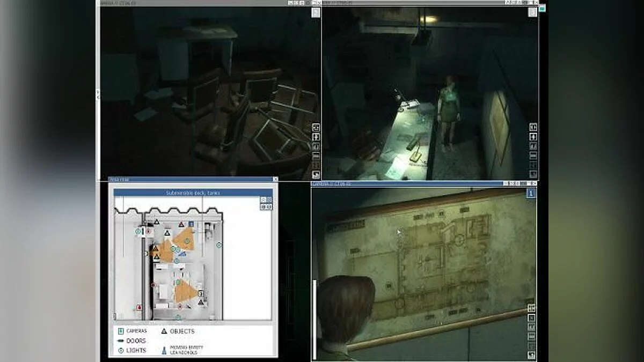644x362 pixels.
Task: Click the DOORS legend entry
Action: (x=131, y=341)
